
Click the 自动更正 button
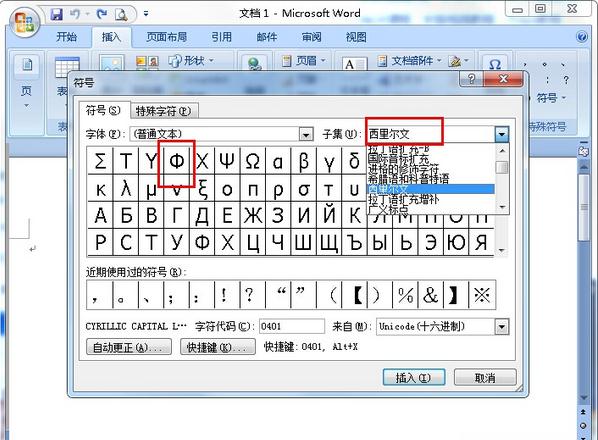[129, 347]
